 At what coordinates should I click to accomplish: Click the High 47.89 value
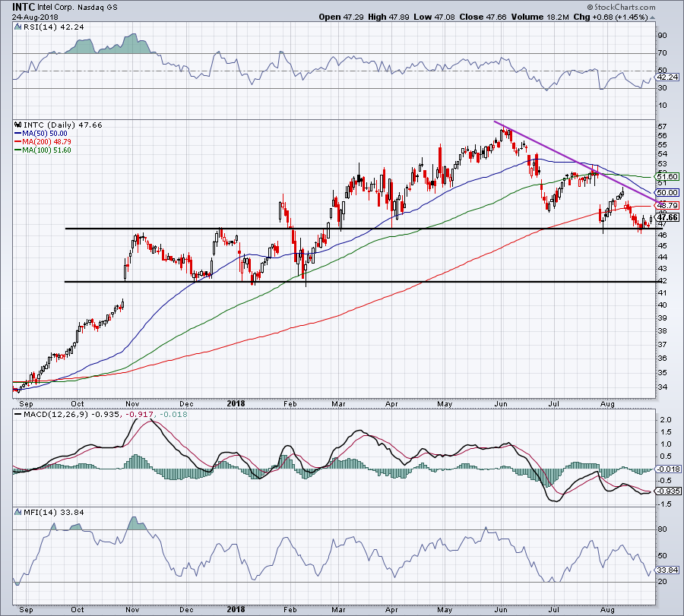coord(389,17)
